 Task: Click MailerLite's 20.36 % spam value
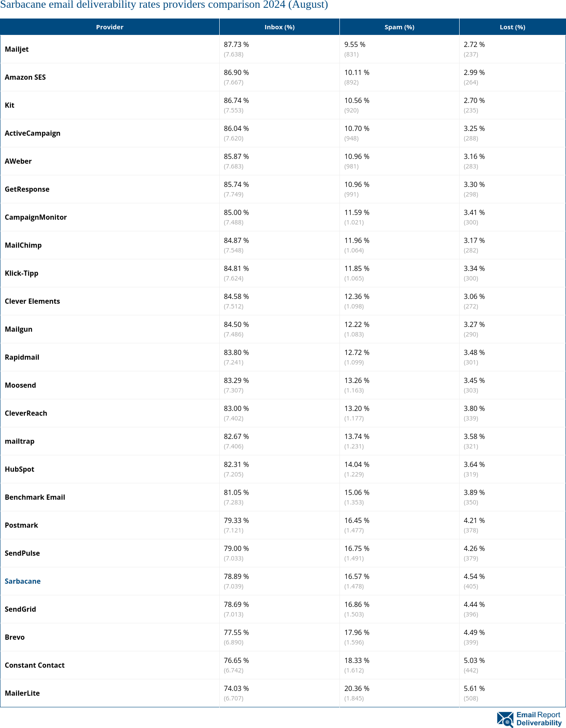(x=357, y=688)
